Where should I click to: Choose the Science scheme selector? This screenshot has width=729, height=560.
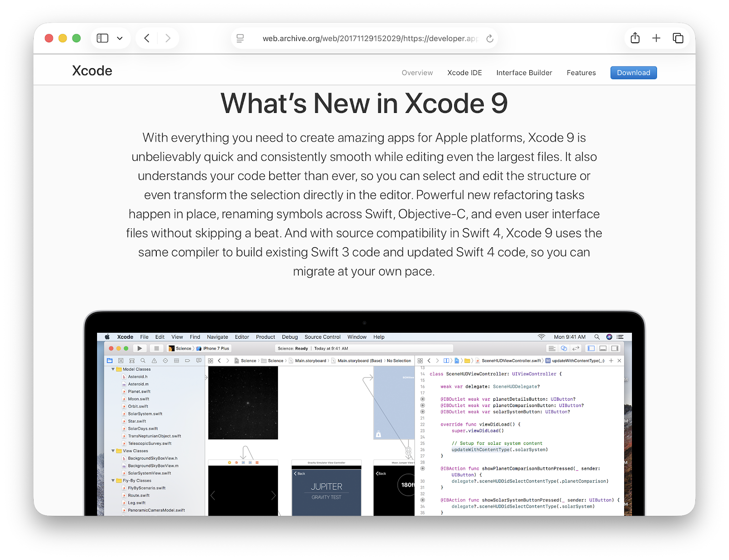coord(180,348)
